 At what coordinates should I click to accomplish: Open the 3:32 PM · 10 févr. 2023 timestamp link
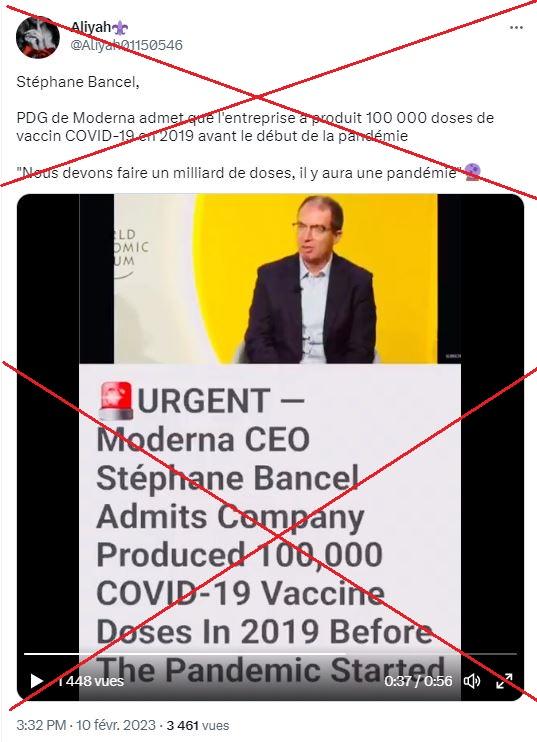[86, 725]
